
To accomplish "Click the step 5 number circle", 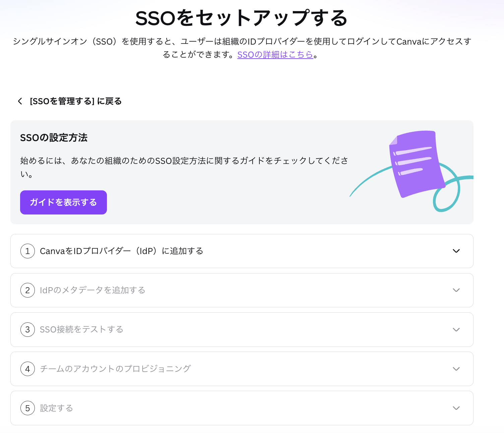I will pyautogui.click(x=27, y=408).
